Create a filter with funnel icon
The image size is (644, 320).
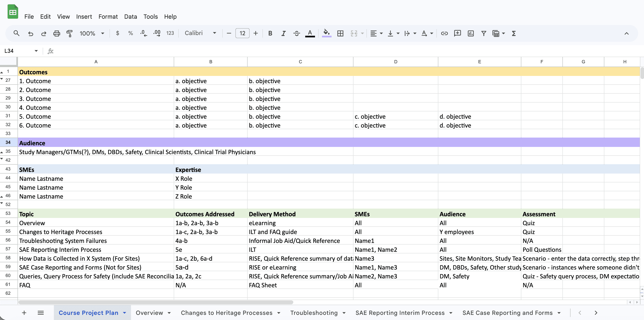point(484,33)
